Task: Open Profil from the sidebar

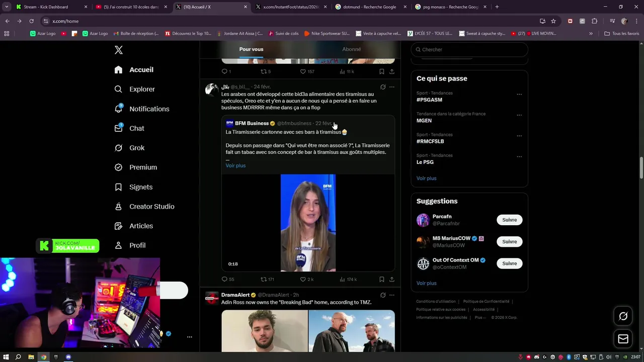Action: click(x=130, y=245)
